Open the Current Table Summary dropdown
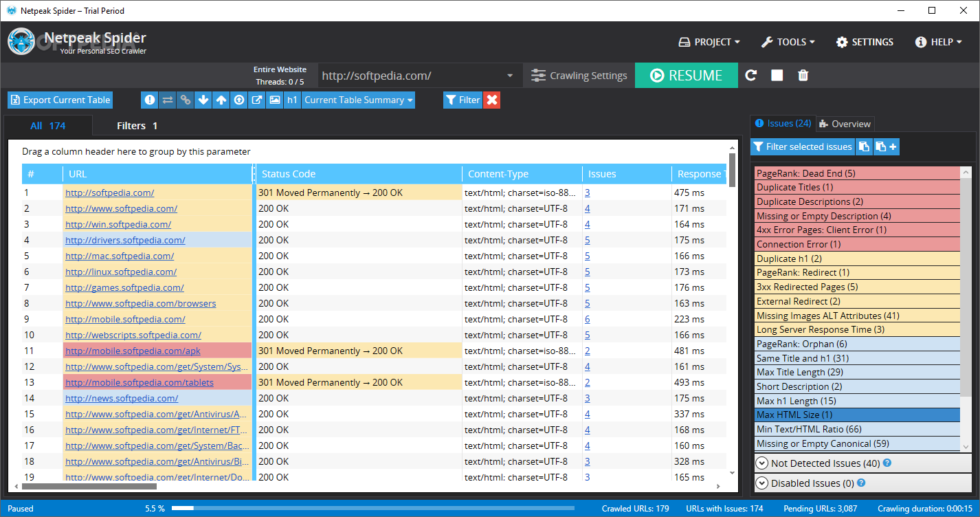Image resolution: width=980 pixels, height=517 pixels. coord(359,100)
